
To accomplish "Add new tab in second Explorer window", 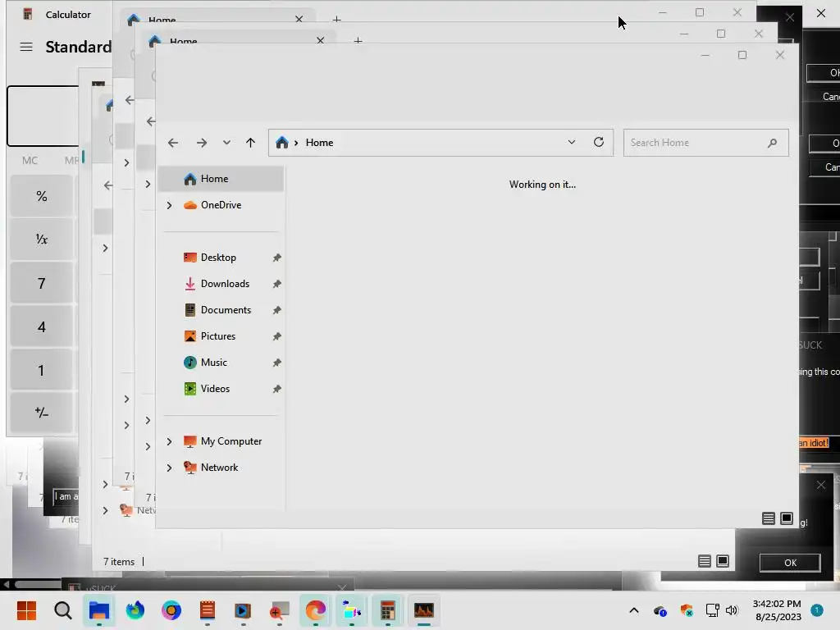I will (x=358, y=41).
